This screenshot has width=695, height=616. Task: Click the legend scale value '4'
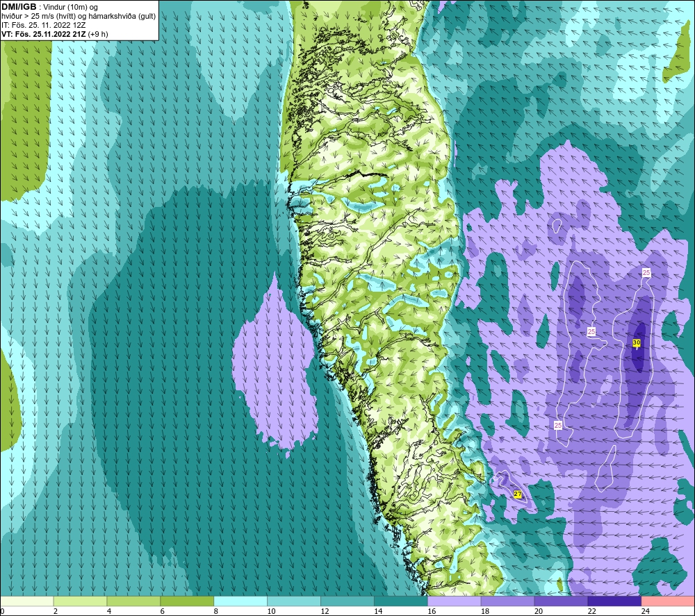pos(109,611)
